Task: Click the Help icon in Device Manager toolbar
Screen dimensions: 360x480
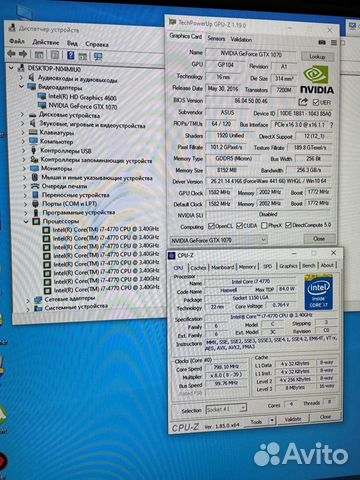Action: tap(70, 55)
